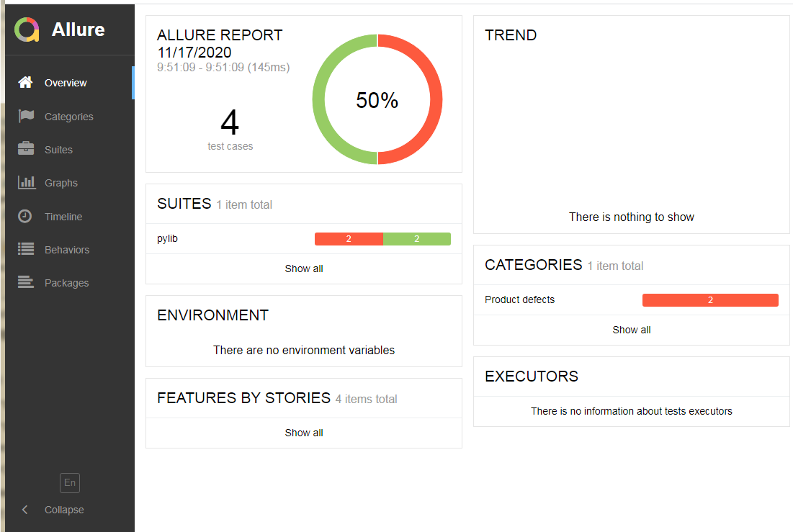Viewport: 793px width, 532px height.
Task: Click the ENVIRONMENT widget heading
Action: click(x=213, y=315)
